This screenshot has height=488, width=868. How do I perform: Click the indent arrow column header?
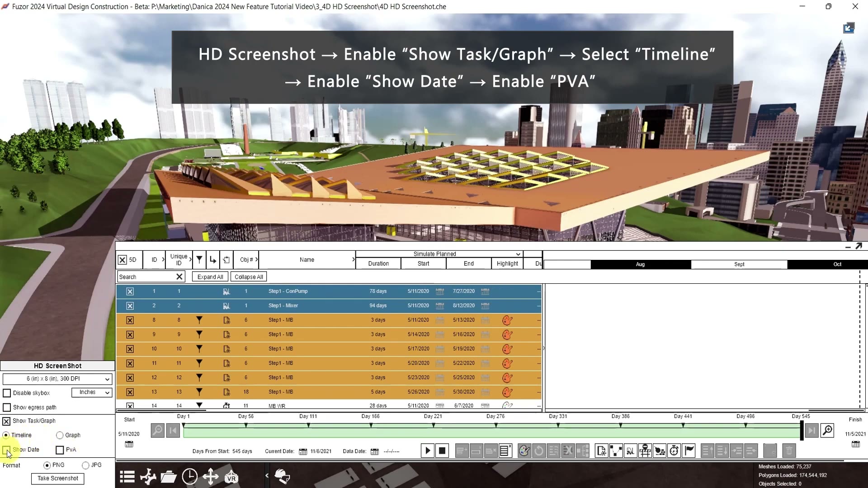[213, 259]
